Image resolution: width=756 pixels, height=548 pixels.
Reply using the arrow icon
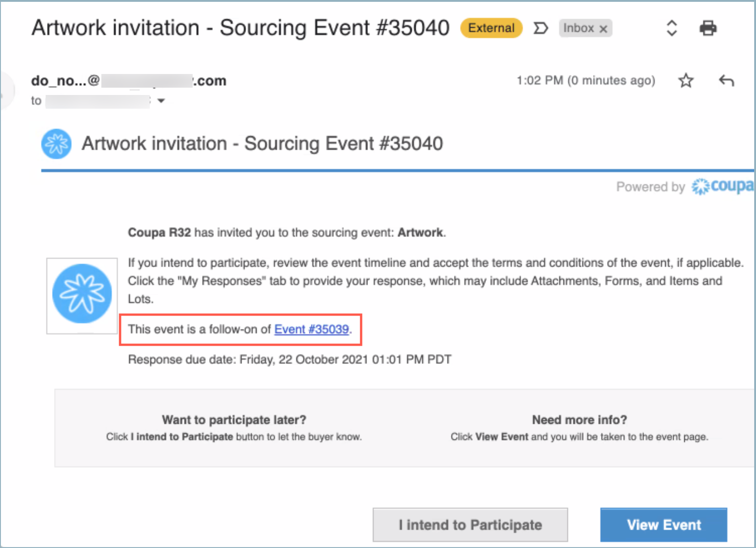(726, 81)
